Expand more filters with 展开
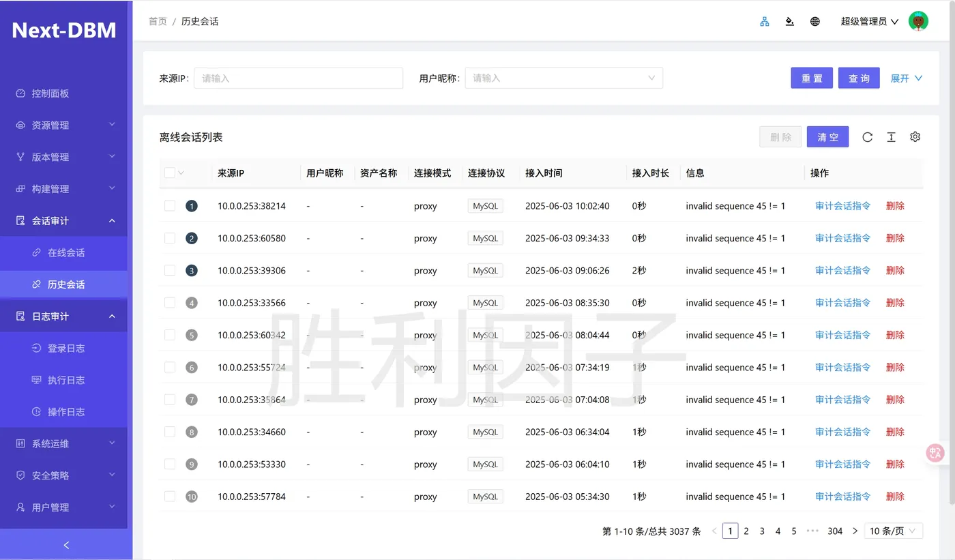 [907, 78]
